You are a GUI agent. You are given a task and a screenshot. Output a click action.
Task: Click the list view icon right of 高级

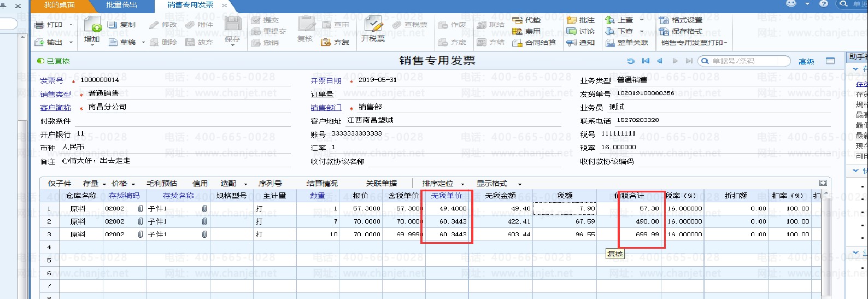pos(830,61)
